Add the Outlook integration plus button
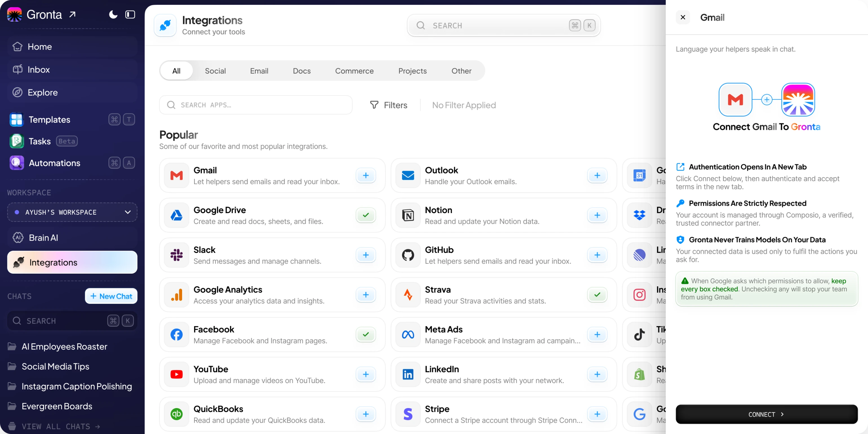This screenshot has width=868, height=434. click(597, 176)
